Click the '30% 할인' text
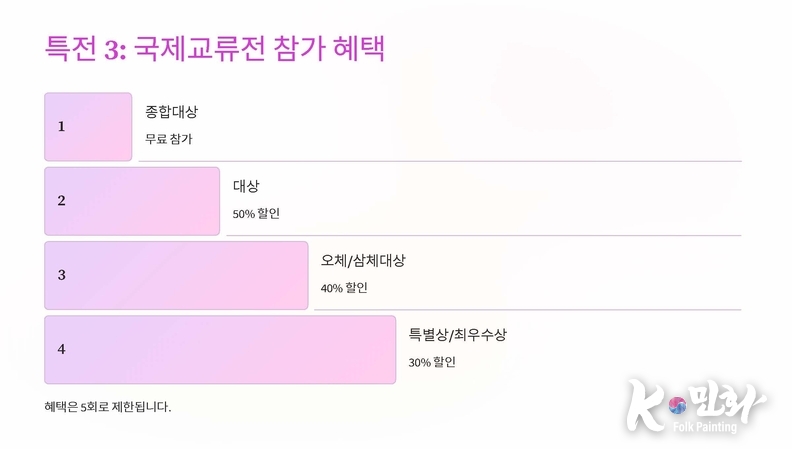The image size is (792, 450). [x=432, y=362]
